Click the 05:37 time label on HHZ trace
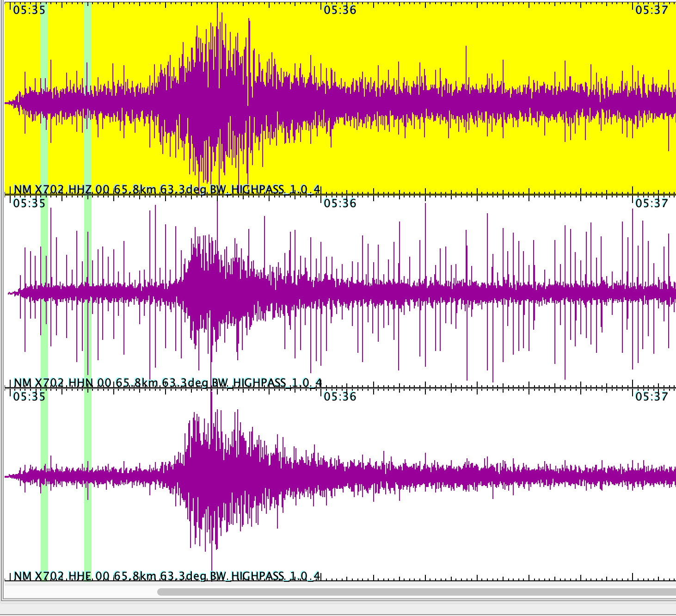 [651, 10]
